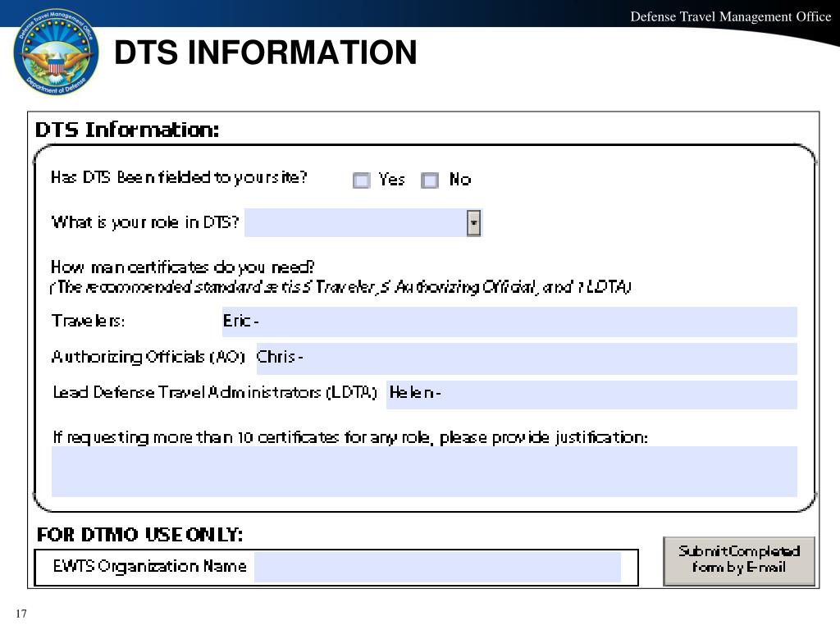Click the 'DTS Information:' section heading

tap(127, 130)
